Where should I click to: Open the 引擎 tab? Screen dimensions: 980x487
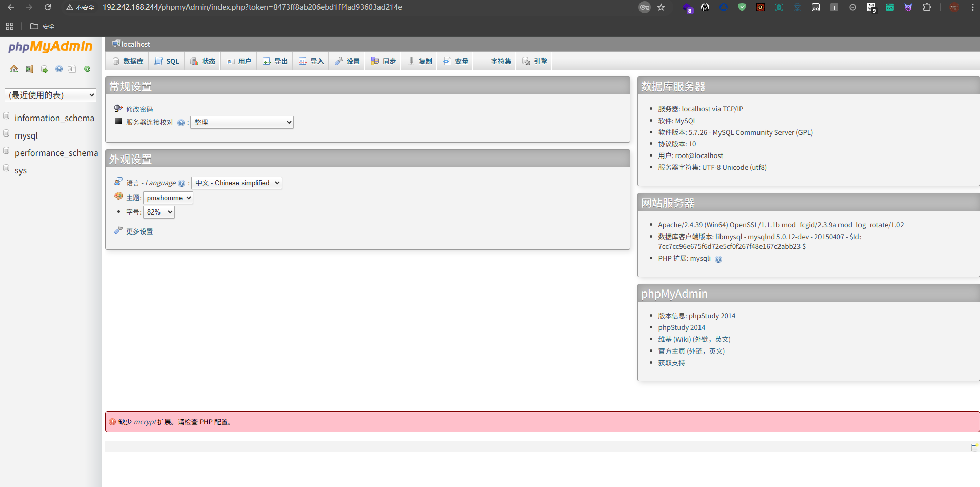[x=534, y=61]
